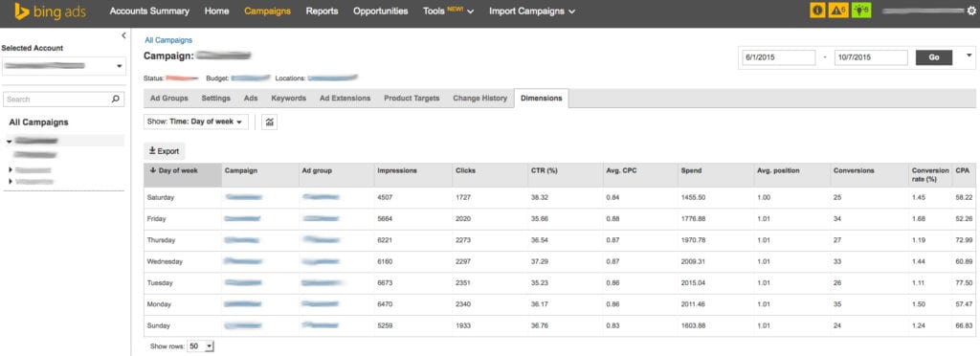
Task: Select Monday conversions value 35
Action: click(837, 304)
